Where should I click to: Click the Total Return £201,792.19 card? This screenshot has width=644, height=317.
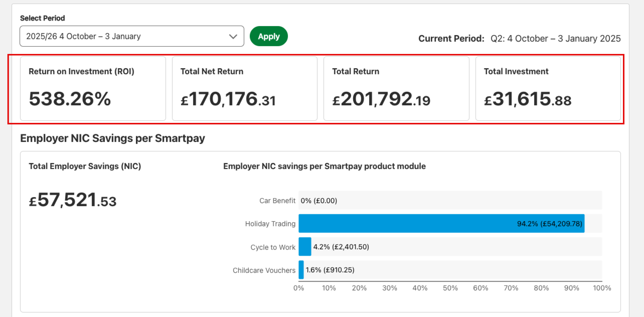coord(396,89)
